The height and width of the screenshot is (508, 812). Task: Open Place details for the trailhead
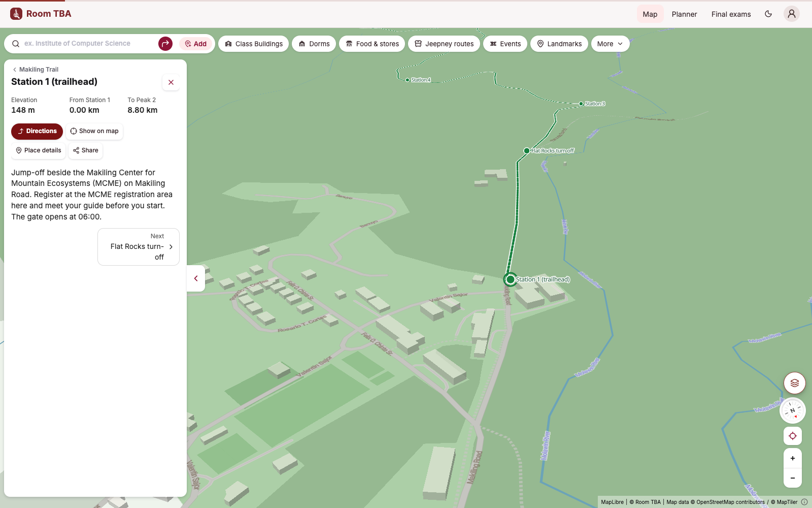[39, 150]
